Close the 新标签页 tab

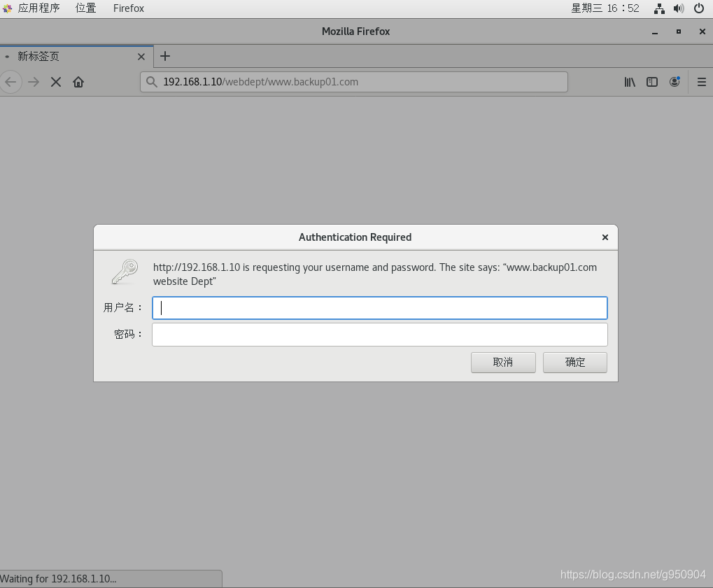click(141, 57)
